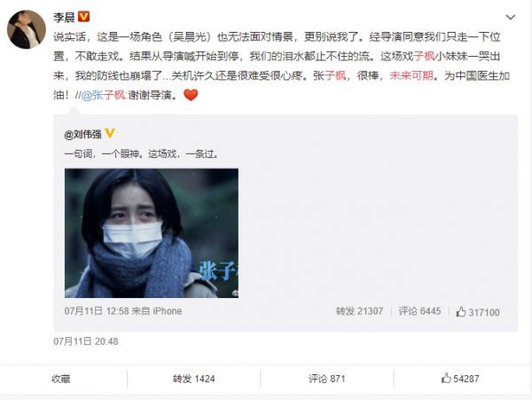Click the repost timestamp 07月11日 20:48
Screen dimensions: 532x400
[86, 341]
